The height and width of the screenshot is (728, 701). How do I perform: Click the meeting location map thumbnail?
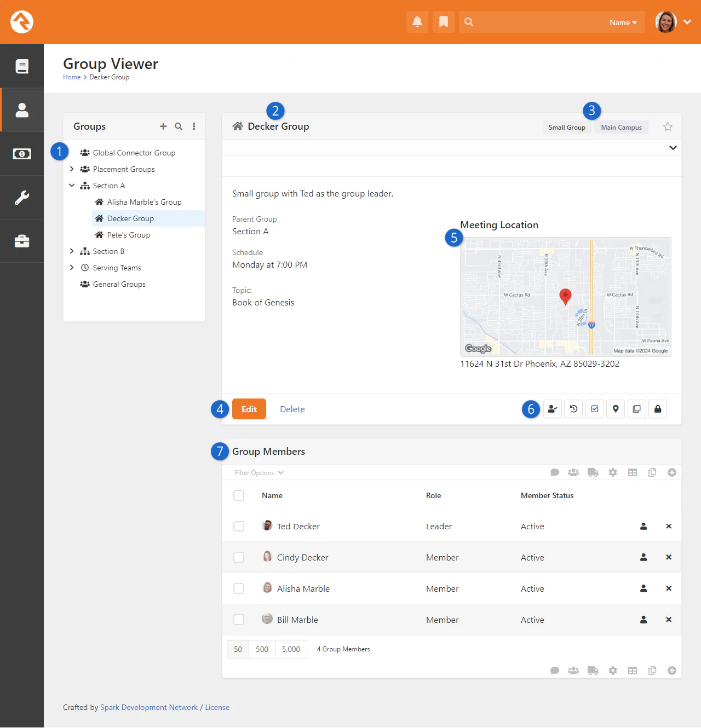pos(566,297)
